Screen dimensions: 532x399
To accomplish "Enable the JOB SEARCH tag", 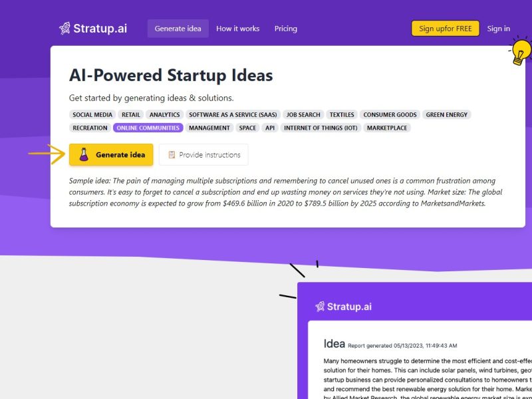I will click(x=303, y=114).
